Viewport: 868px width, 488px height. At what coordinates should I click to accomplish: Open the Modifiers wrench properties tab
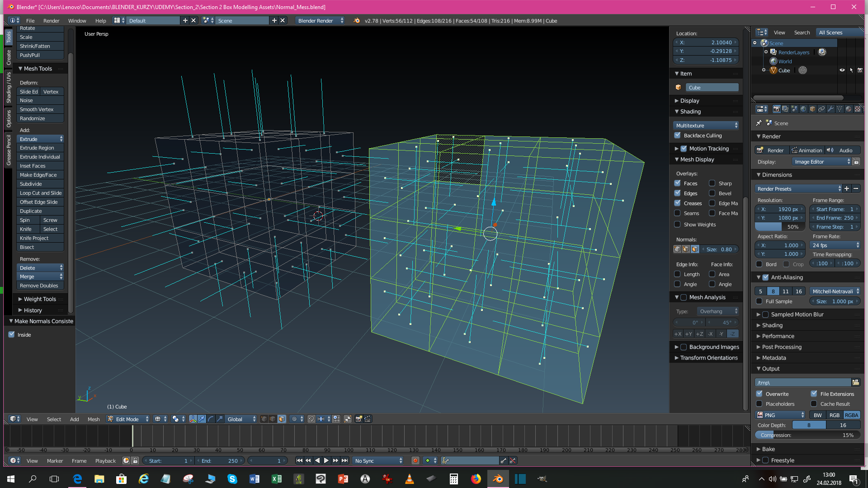[x=830, y=109]
